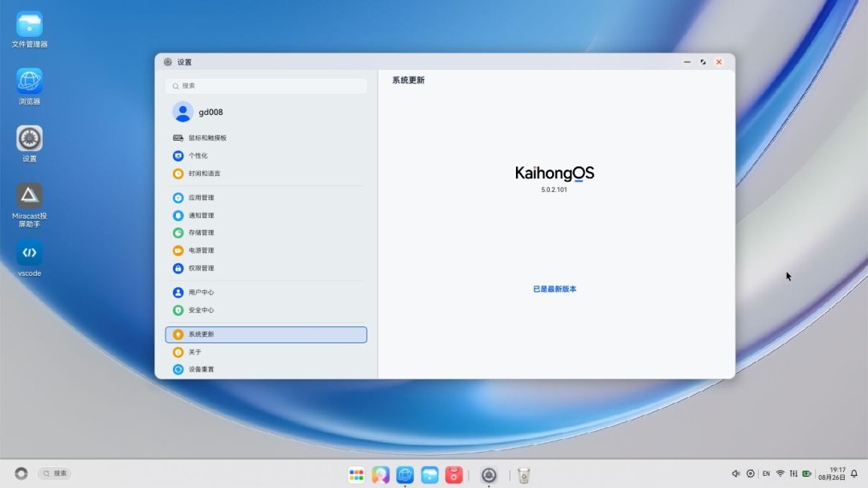
Task: Open the clock showing 19:17 08月26日
Action: click(x=832, y=474)
